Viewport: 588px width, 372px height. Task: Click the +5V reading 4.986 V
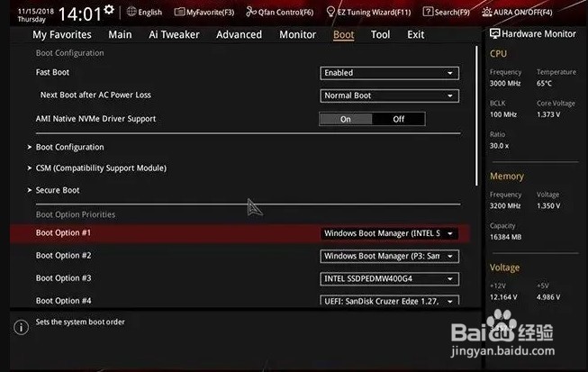tap(548, 297)
